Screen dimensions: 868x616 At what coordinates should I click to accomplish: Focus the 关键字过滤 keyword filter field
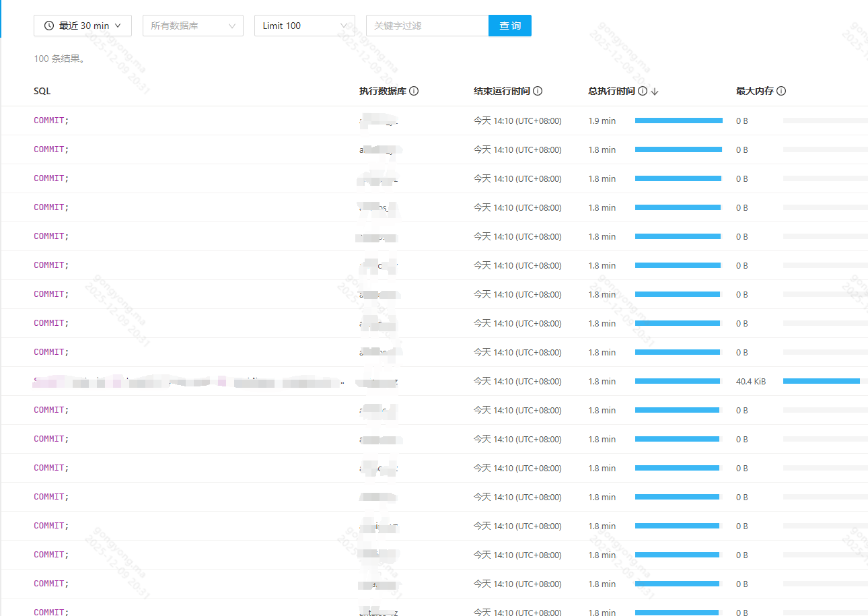(x=427, y=26)
